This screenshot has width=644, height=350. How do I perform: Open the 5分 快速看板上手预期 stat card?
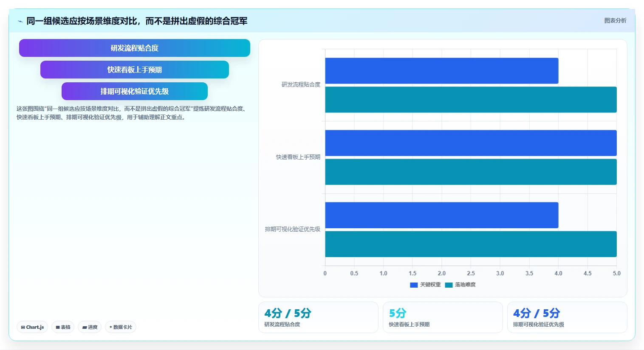443,317
